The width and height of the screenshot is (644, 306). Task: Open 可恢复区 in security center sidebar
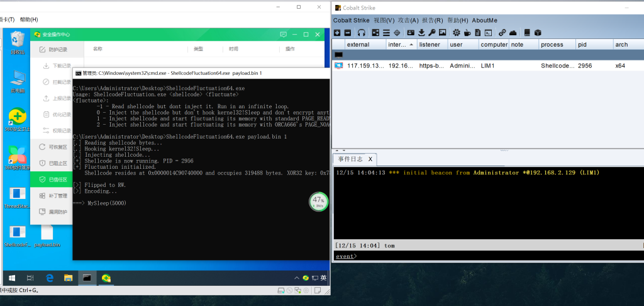click(52, 147)
